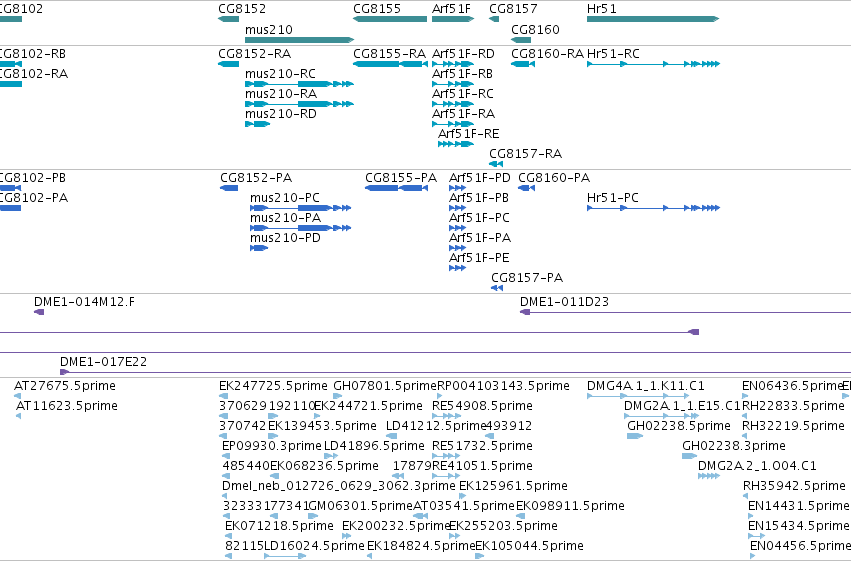851x561 pixels.
Task: Open the CG8155 gene feature label
Action: tap(377, 9)
